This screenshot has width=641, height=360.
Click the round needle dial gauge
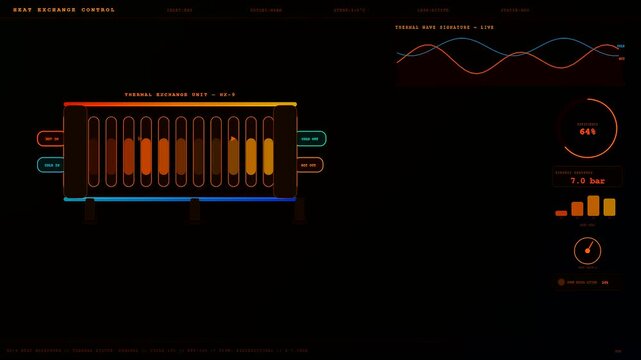[587, 251]
